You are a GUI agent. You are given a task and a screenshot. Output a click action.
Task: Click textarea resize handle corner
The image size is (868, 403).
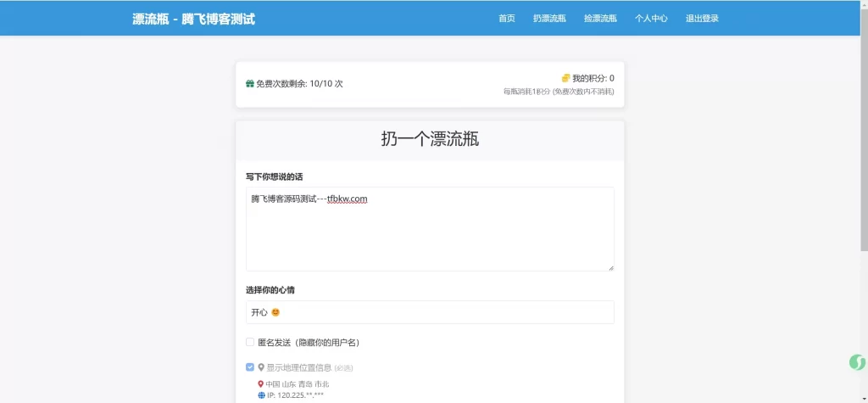pyautogui.click(x=611, y=268)
